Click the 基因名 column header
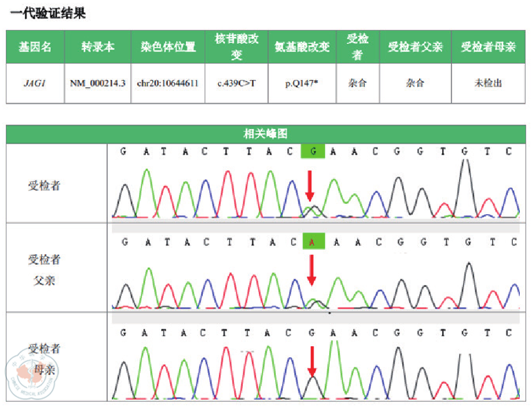 point(35,47)
